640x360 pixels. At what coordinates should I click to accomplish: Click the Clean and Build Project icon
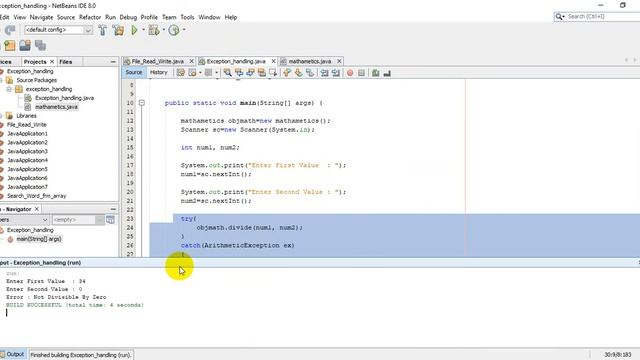[x=118, y=30]
